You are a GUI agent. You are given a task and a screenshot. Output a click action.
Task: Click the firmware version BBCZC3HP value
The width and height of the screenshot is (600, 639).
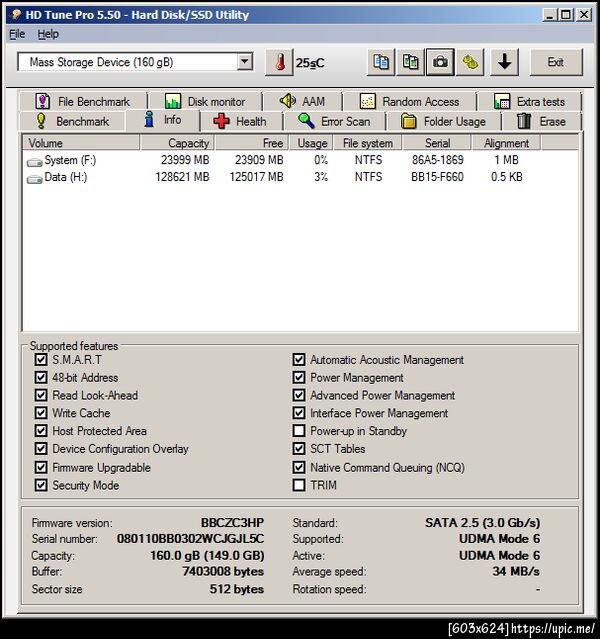coord(232,522)
